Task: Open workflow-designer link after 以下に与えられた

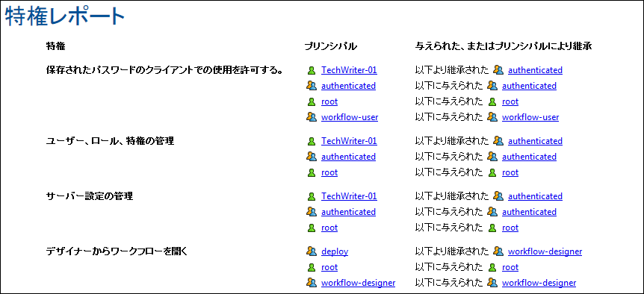Action: coord(539,283)
